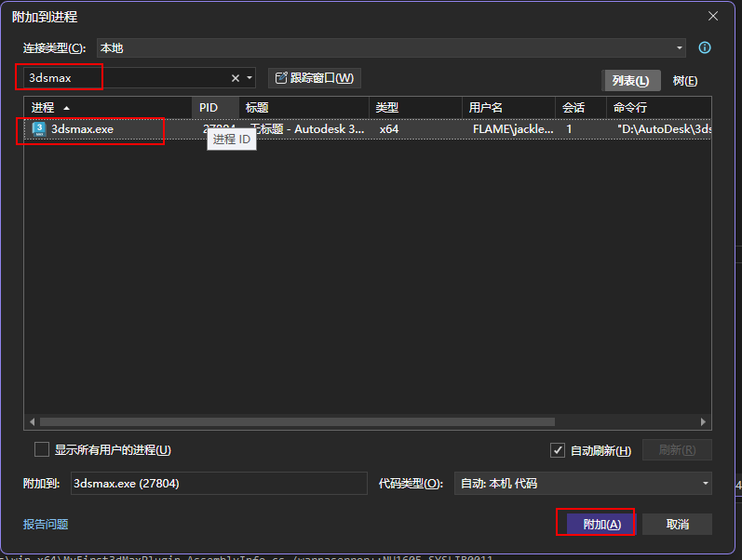This screenshot has height=560, width=742.
Task: Enable Show processes from all users checkbox
Action: pyautogui.click(x=42, y=449)
